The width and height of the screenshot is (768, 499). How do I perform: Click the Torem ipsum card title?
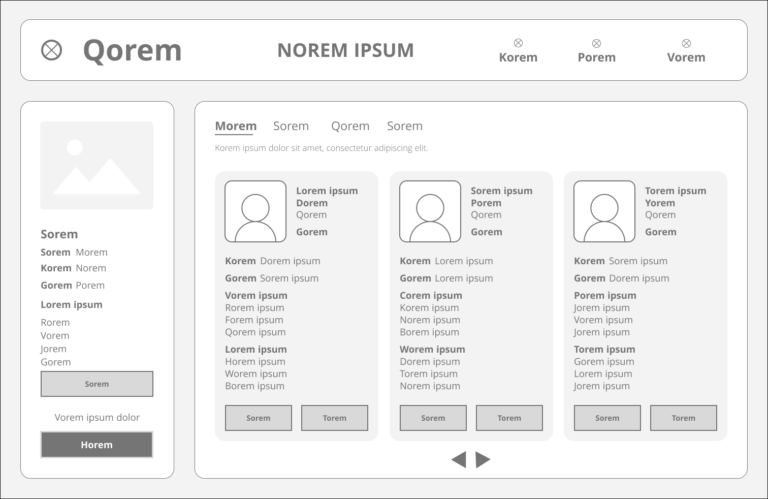[675, 190]
